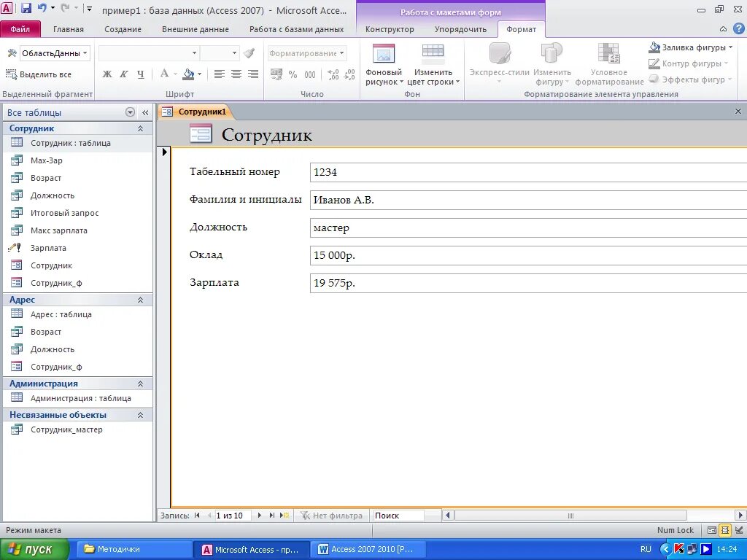Click Изменить цвет строки button
This screenshot has width=747, height=560.
click(433, 65)
